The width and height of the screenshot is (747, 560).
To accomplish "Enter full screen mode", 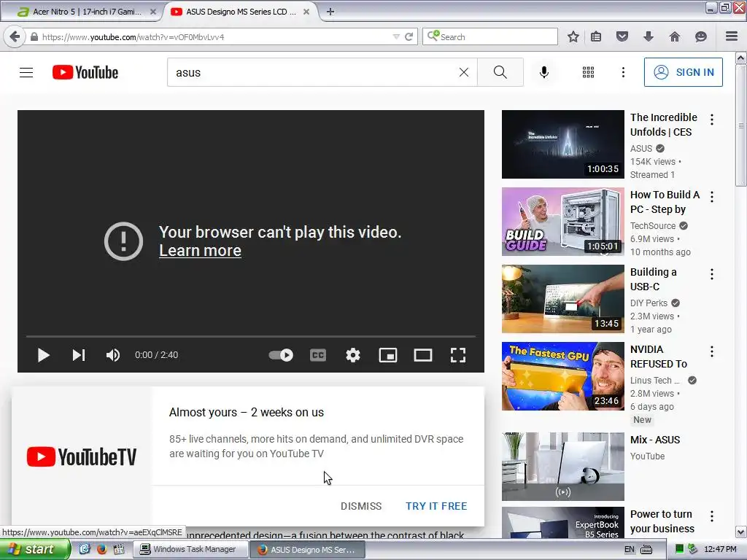I will [458, 355].
